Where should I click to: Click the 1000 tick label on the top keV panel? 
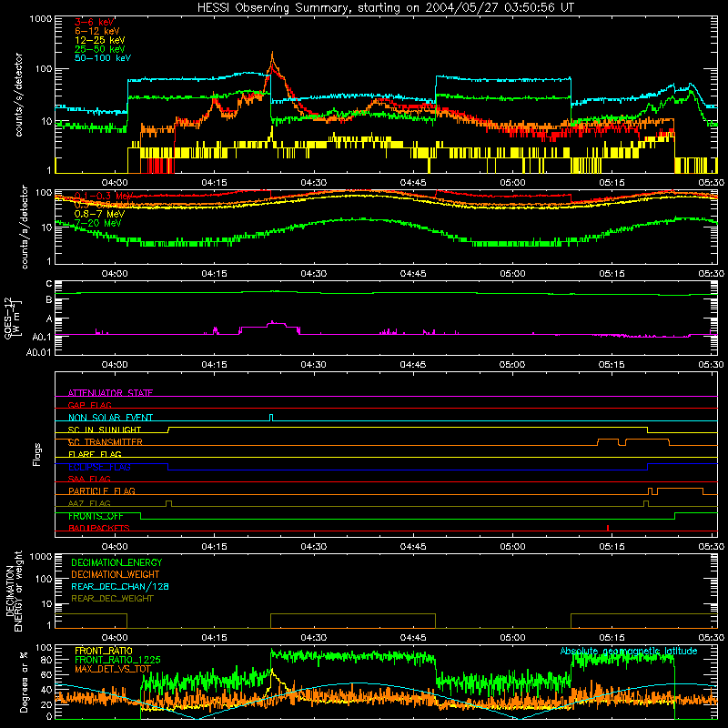click(41, 19)
